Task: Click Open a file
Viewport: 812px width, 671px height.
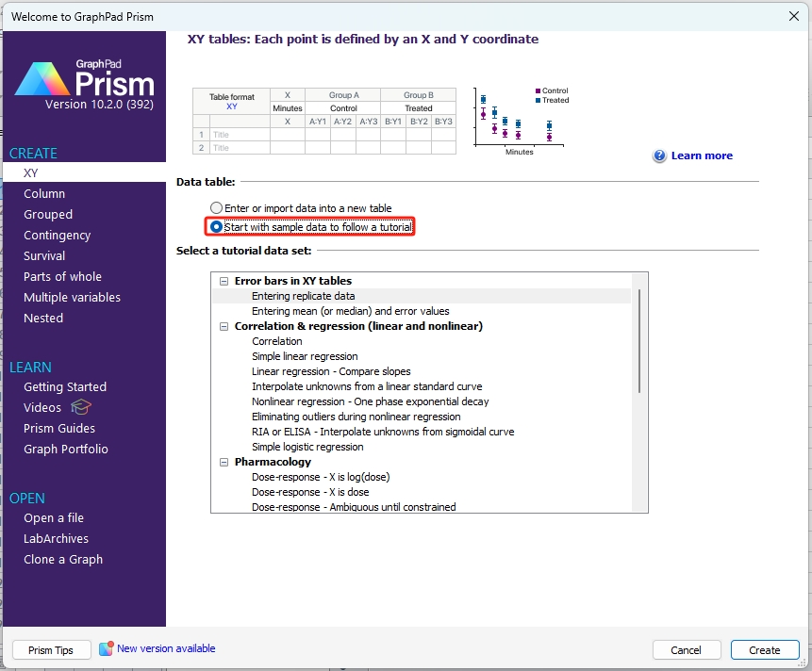Action: [54, 518]
